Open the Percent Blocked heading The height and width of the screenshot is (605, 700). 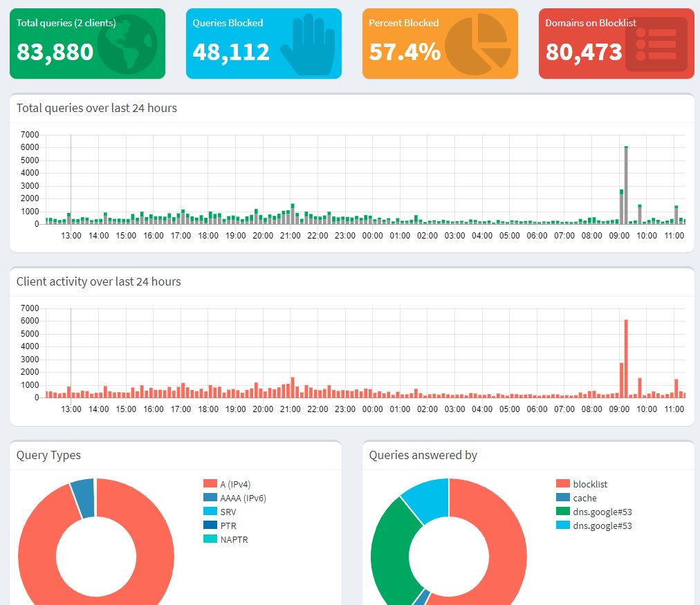point(403,23)
